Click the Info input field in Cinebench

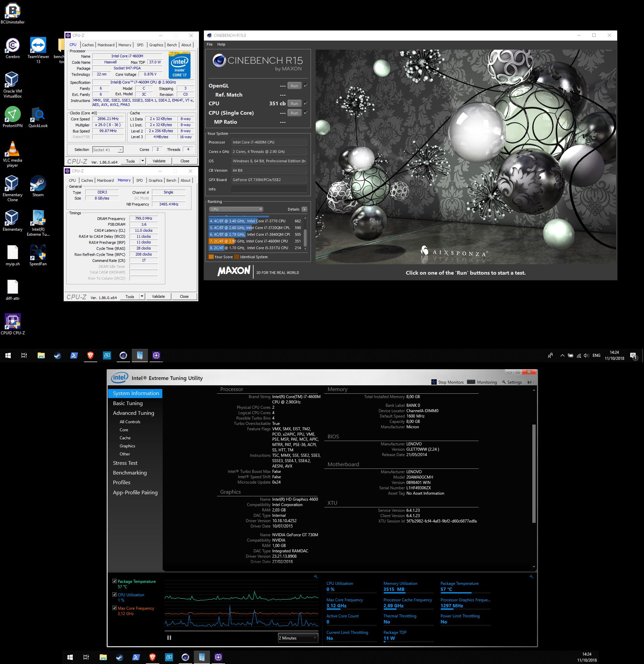pos(269,189)
